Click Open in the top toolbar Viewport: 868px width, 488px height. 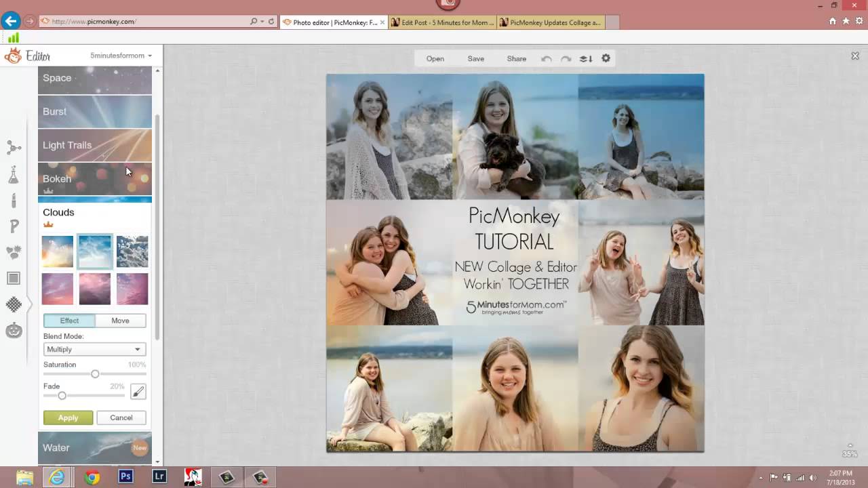click(435, 59)
